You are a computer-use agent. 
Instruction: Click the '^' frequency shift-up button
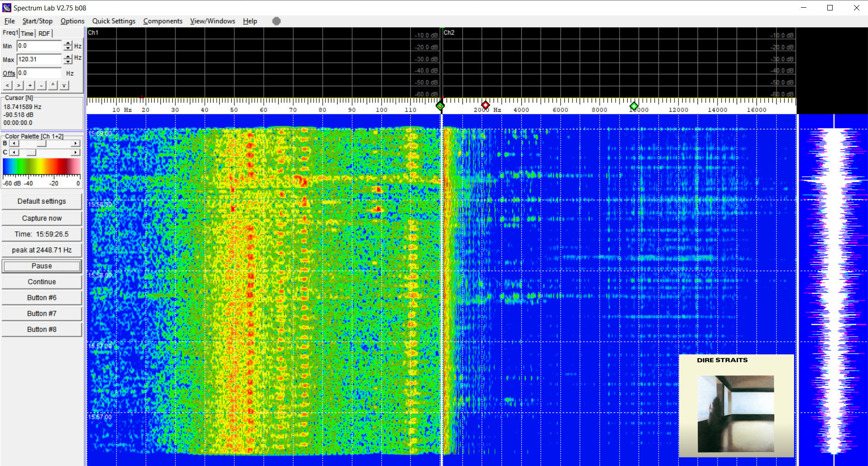point(53,85)
